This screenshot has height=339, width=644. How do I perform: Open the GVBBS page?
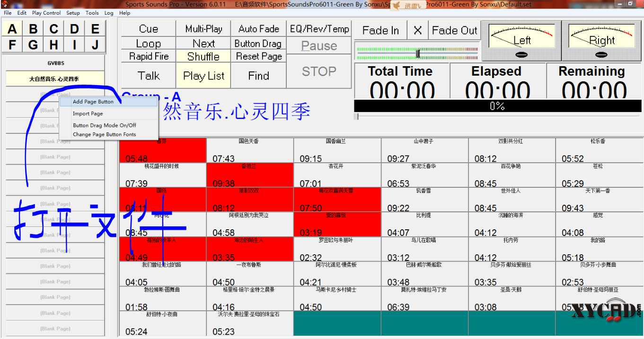tap(55, 63)
